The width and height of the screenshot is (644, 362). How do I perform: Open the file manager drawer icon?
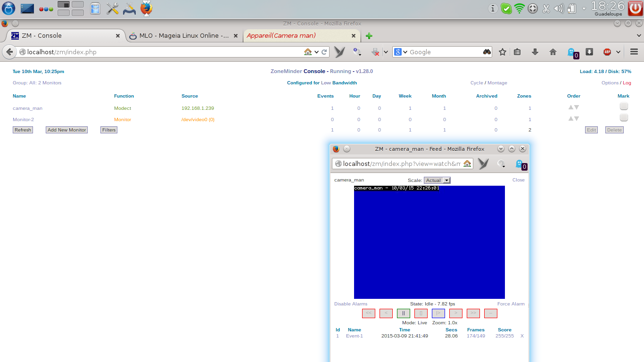pyautogui.click(x=95, y=8)
